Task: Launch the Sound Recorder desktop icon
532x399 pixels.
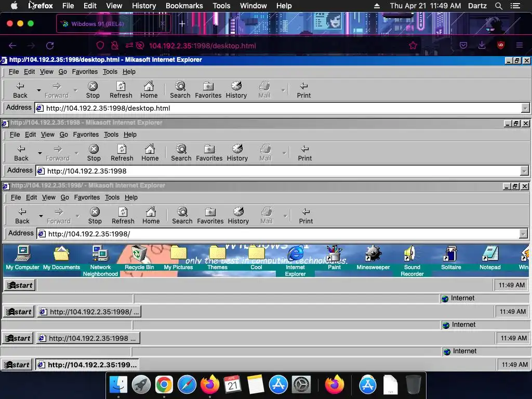Action: (412, 261)
